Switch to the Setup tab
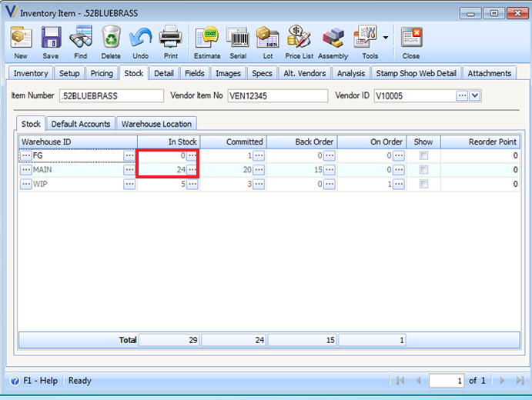 pos(69,73)
